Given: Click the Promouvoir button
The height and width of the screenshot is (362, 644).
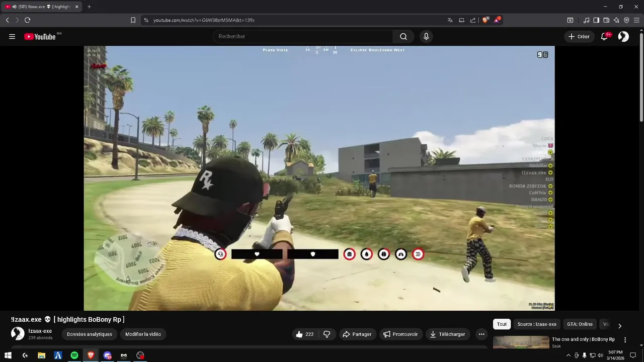Looking at the screenshot, I should (400, 334).
